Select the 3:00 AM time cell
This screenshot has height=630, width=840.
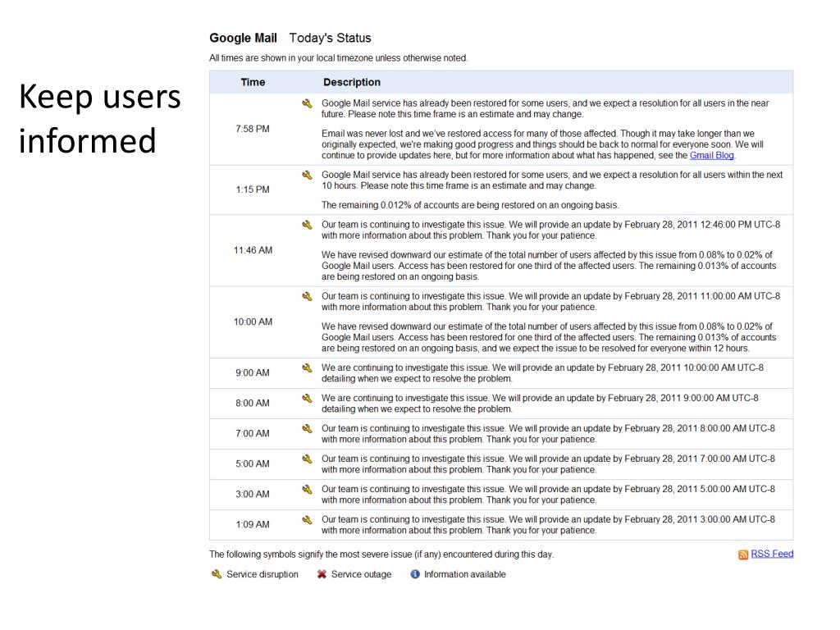(253, 495)
